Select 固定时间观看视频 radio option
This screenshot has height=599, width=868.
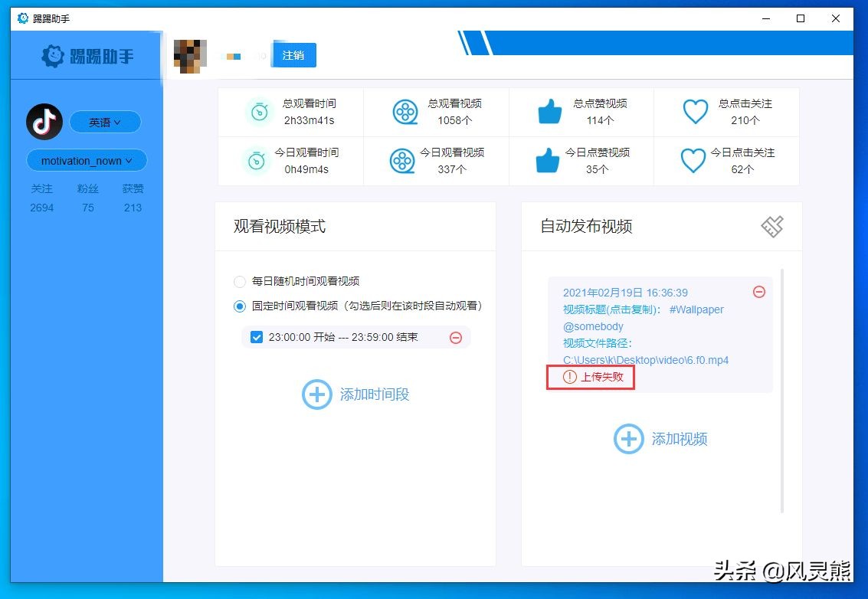point(239,306)
